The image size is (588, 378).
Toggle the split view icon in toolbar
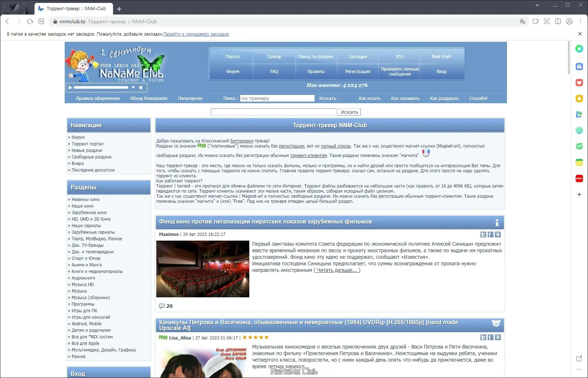(558, 21)
